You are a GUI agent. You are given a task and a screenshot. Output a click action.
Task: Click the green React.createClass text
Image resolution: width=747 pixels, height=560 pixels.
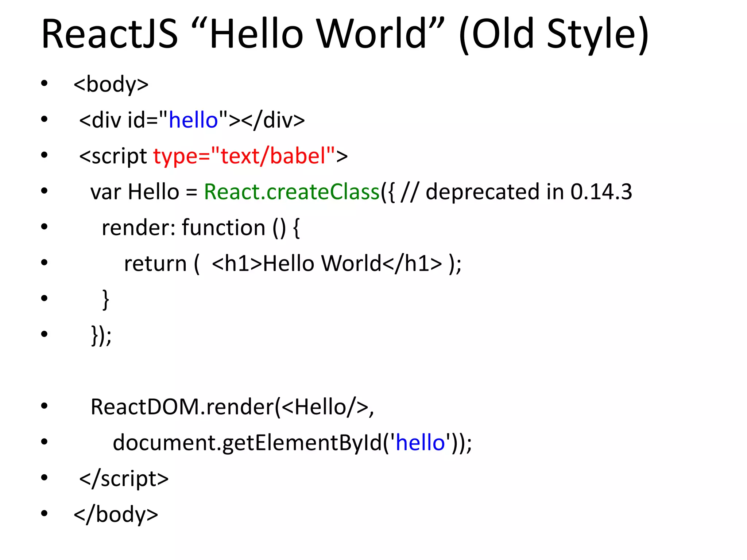pos(292,192)
